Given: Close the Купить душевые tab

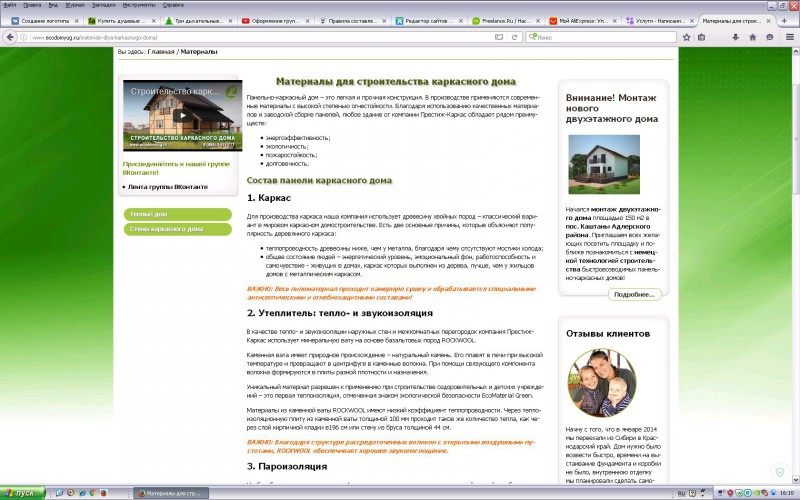Looking at the screenshot, I should coord(154,21).
